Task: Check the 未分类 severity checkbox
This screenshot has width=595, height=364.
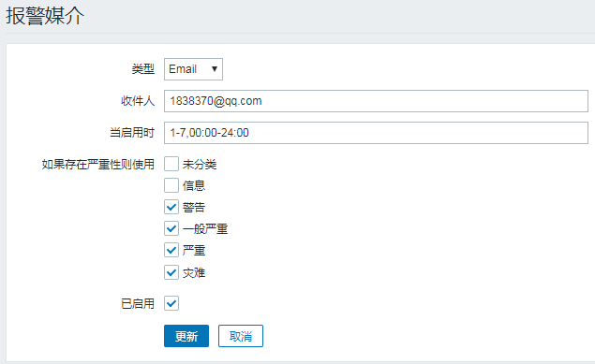Action: [x=171, y=164]
